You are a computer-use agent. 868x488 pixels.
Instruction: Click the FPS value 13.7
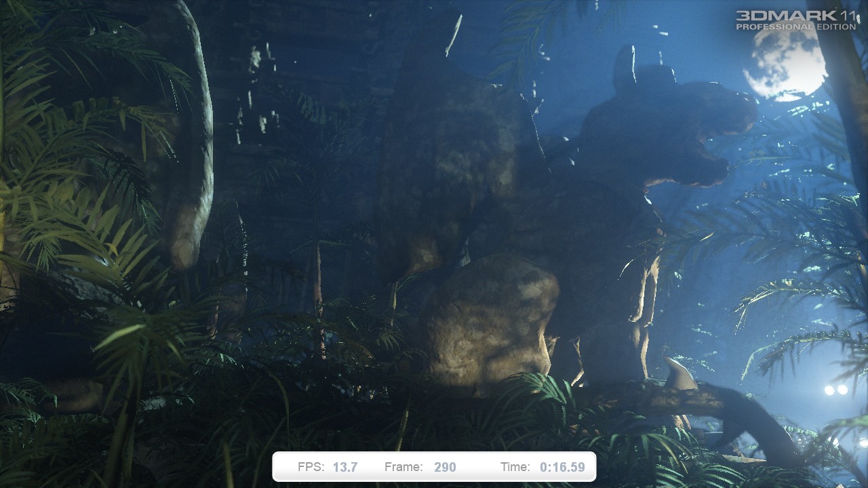point(345,467)
